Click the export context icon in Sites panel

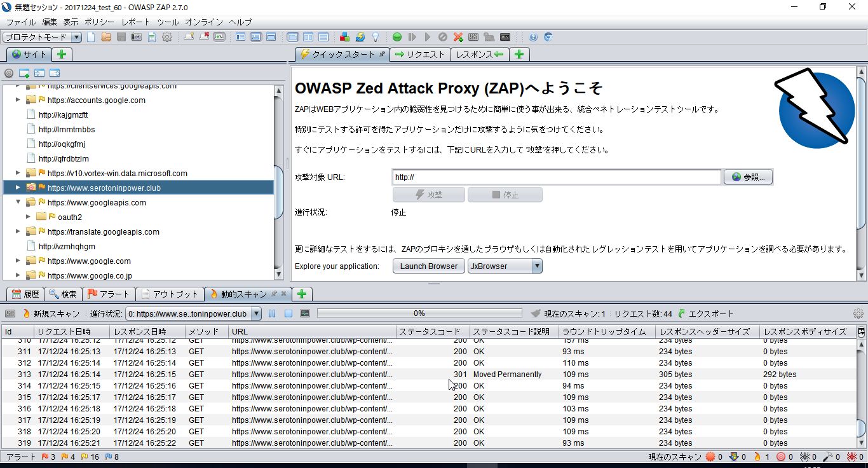coord(55,73)
